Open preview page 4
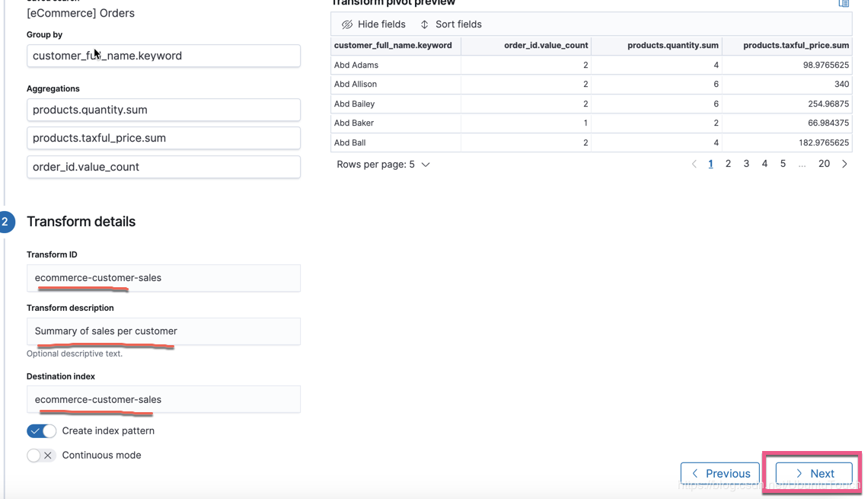This screenshot has height=499, width=868. click(x=764, y=164)
